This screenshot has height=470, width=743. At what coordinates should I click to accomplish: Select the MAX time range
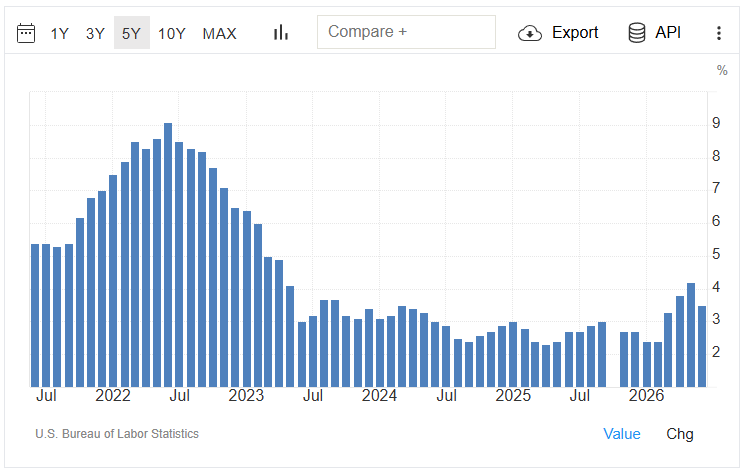(219, 34)
